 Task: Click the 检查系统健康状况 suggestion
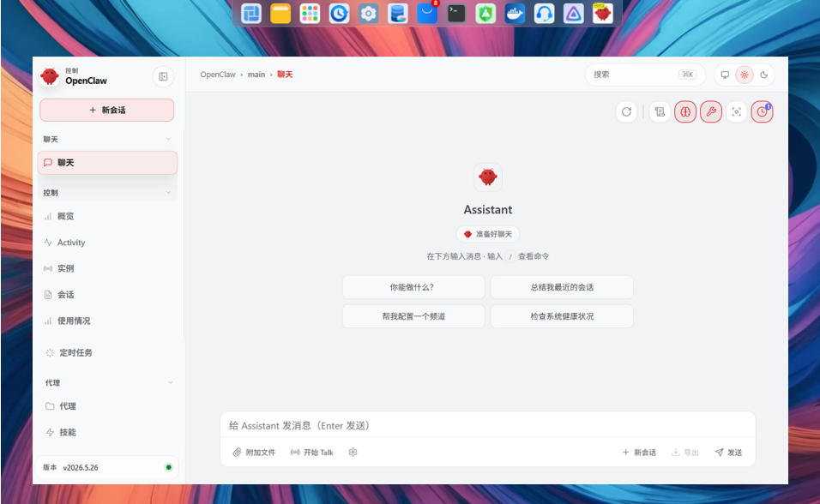562,316
